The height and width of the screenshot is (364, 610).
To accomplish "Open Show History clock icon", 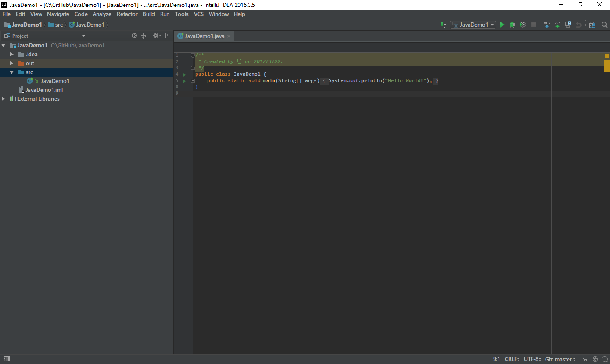I will (x=568, y=25).
